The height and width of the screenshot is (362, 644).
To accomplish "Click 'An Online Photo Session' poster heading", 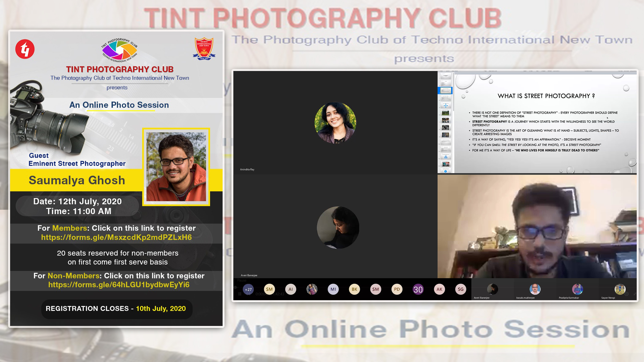I will (x=119, y=105).
